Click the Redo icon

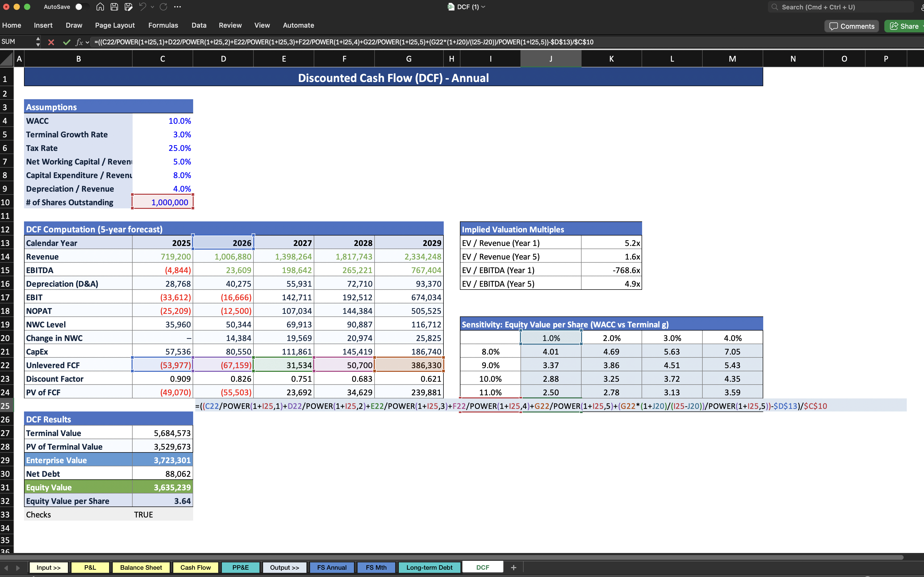164,7
